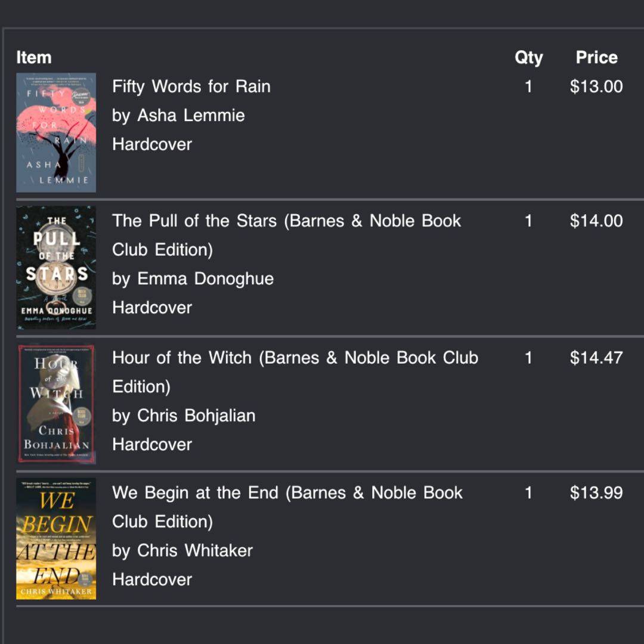This screenshot has height=644, width=644.
Task: Click author name Chris Bohjalian
Action: point(196,416)
